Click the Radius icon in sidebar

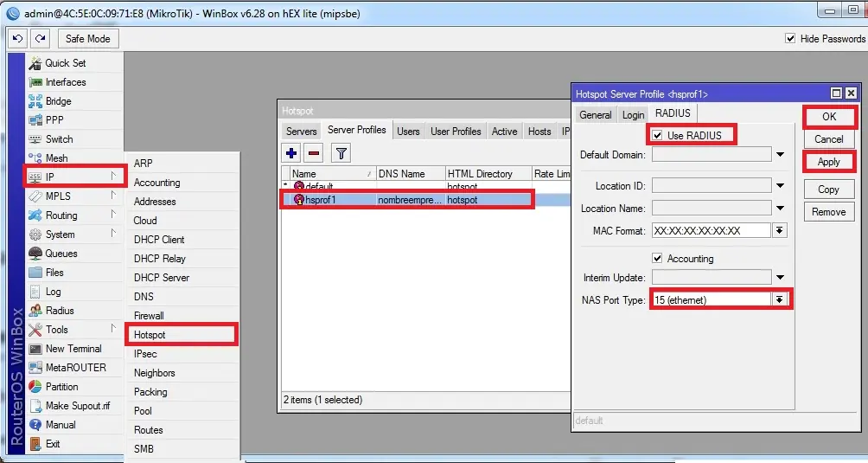click(35, 311)
